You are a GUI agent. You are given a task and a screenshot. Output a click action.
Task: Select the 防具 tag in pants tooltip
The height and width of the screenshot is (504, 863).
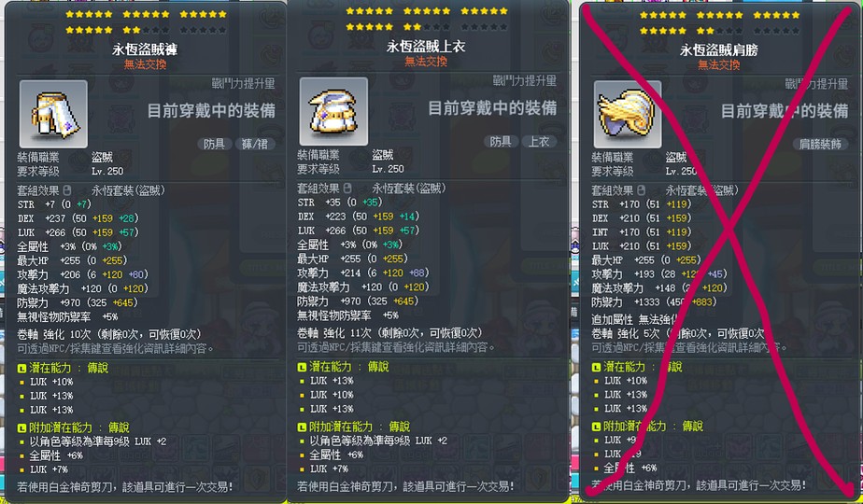[214, 144]
